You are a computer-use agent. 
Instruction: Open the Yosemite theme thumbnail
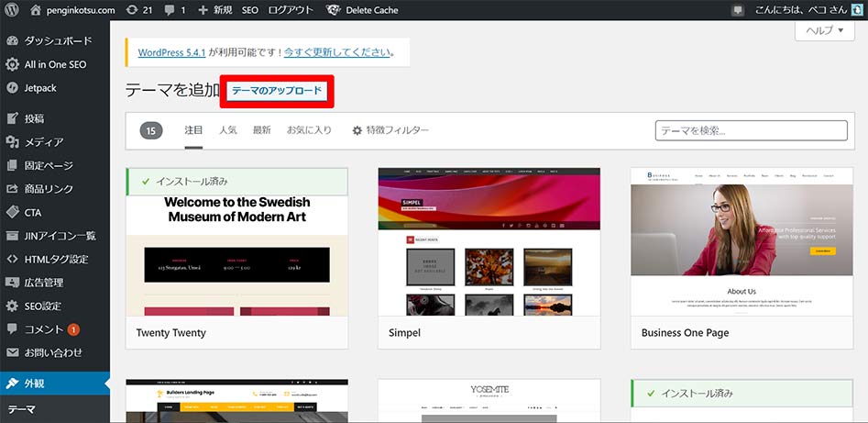(x=489, y=401)
